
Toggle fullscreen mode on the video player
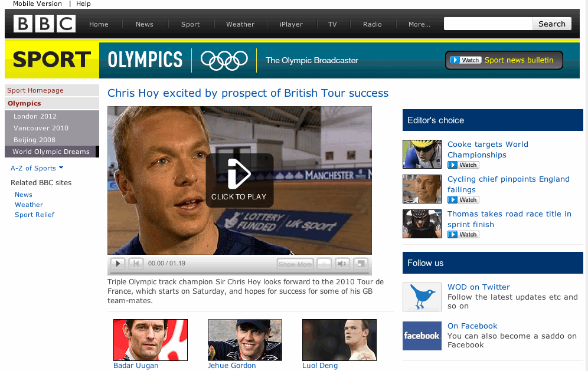pos(360,264)
